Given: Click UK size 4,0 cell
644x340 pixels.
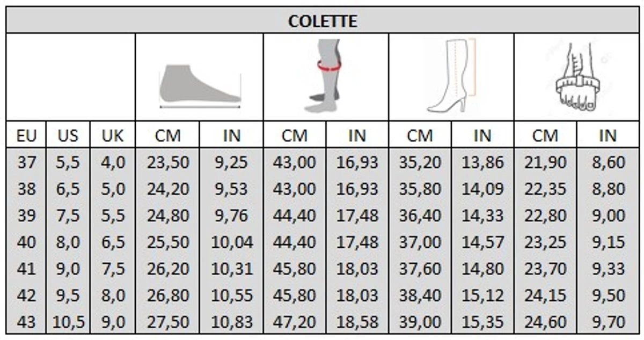Looking at the screenshot, I should 113,162.
